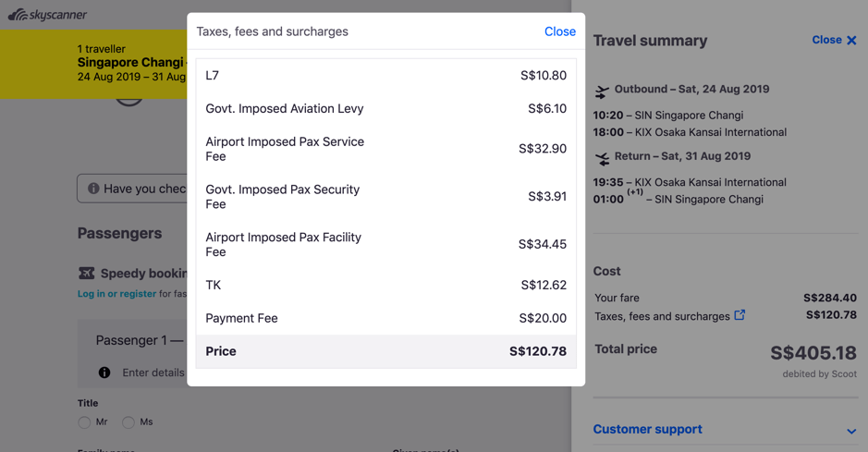Click the Taxes, fees and surcharges label
Screen dimensions: 868x452
(x=662, y=316)
